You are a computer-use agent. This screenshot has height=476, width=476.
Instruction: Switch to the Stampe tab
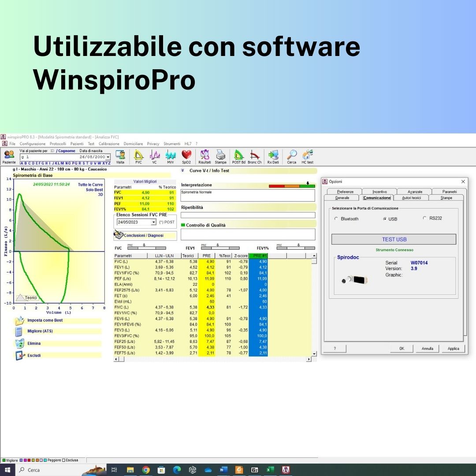[446, 197]
